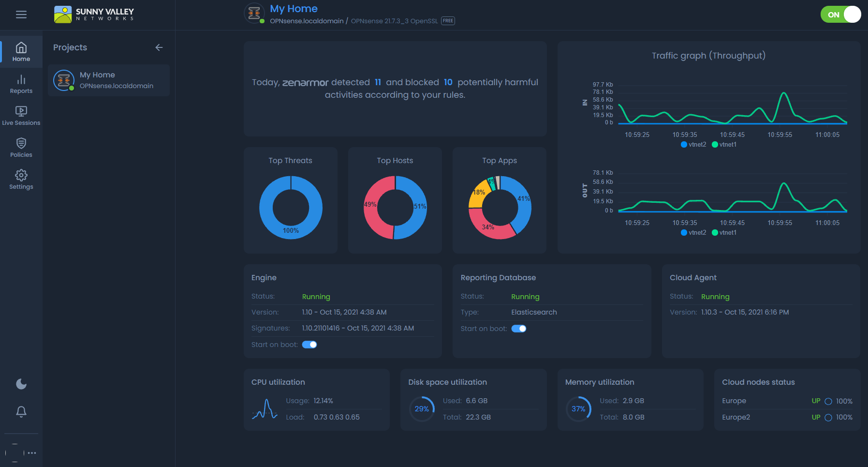The height and width of the screenshot is (467, 868).
Task: Click the CPU utilization sparkline icon
Action: coord(265,409)
